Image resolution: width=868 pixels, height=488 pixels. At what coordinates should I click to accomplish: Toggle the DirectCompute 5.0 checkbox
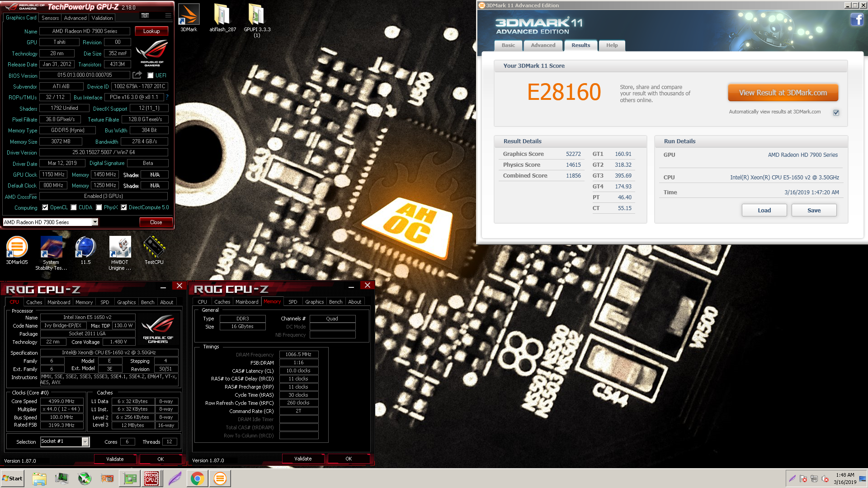pyautogui.click(x=123, y=207)
